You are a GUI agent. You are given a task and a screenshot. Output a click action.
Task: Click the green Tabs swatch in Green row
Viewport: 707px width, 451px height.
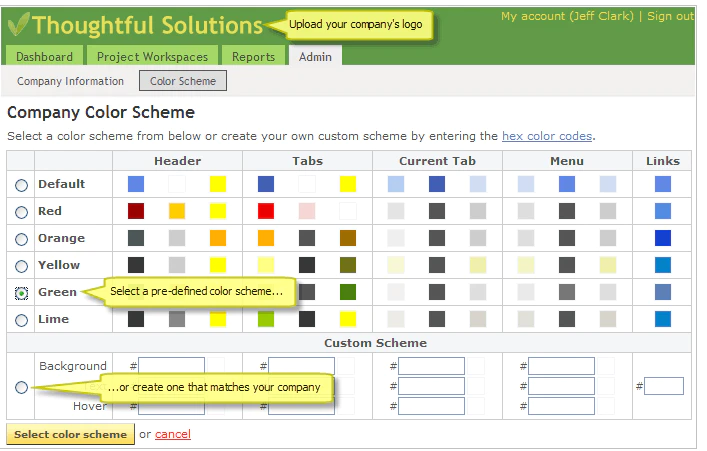tap(348, 292)
